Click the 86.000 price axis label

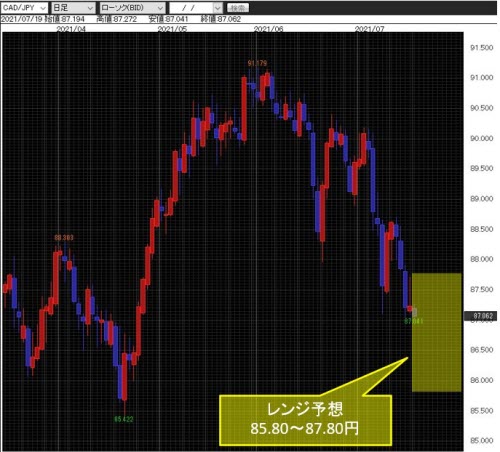tap(481, 380)
